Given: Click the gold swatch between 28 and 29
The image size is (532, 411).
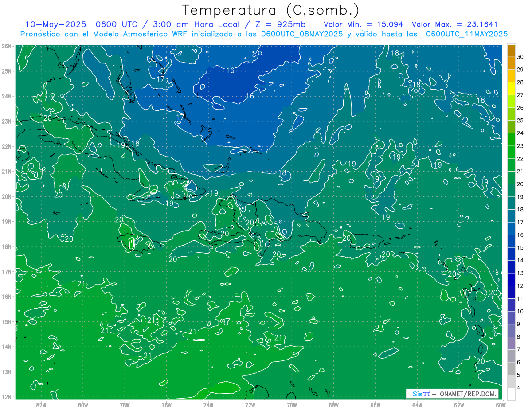Looking at the screenshot, I should point(511,76).
